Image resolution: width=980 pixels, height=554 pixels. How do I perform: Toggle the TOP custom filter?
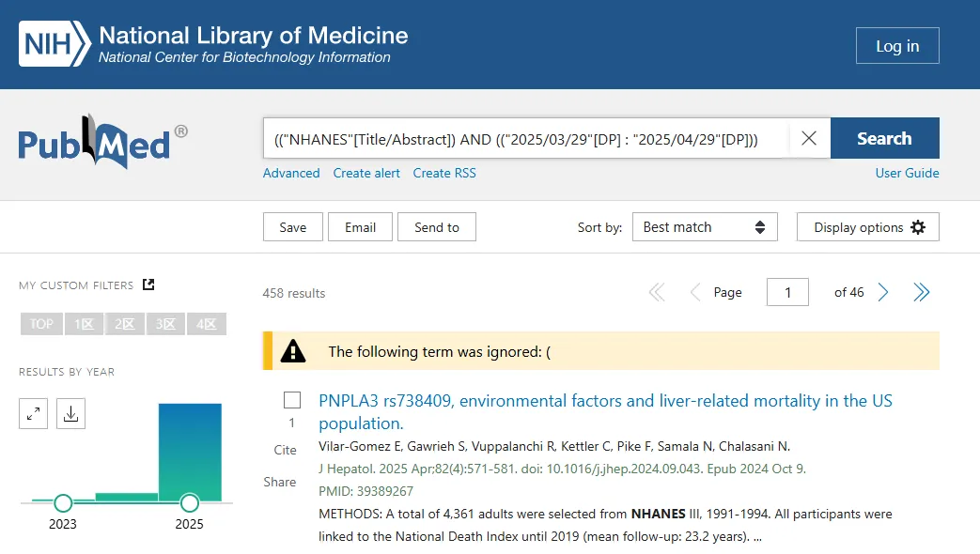tap(41, 324)
